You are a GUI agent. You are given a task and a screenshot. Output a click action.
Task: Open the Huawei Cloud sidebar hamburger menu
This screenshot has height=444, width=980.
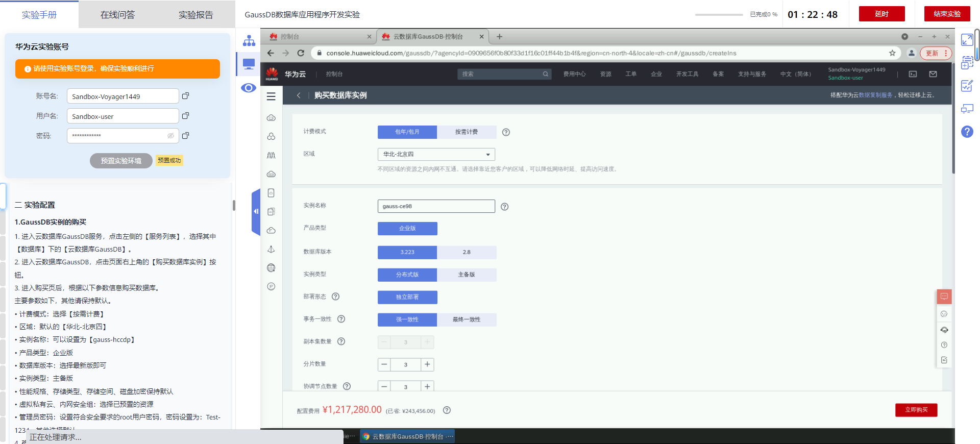tap(271, 96)
